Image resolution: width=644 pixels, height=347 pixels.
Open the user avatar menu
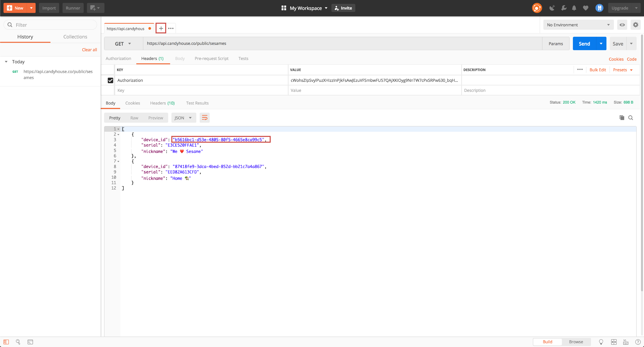pos(599,8)
